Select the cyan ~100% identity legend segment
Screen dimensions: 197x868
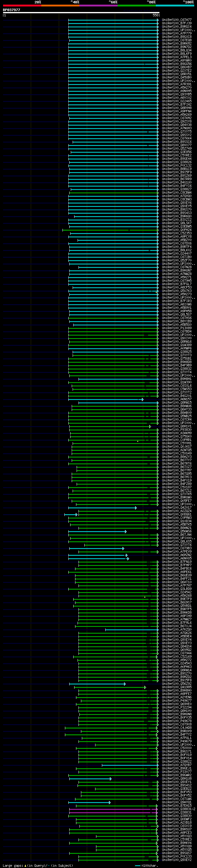click(175, 6)
